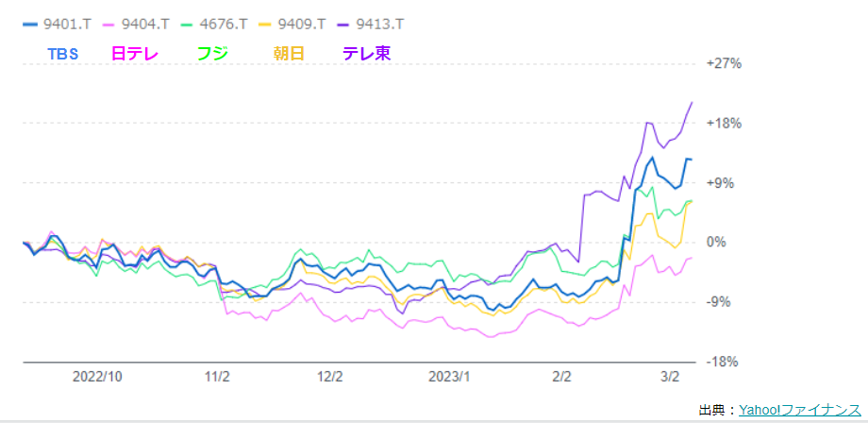Select the blue TBS label

click(63, 54)
